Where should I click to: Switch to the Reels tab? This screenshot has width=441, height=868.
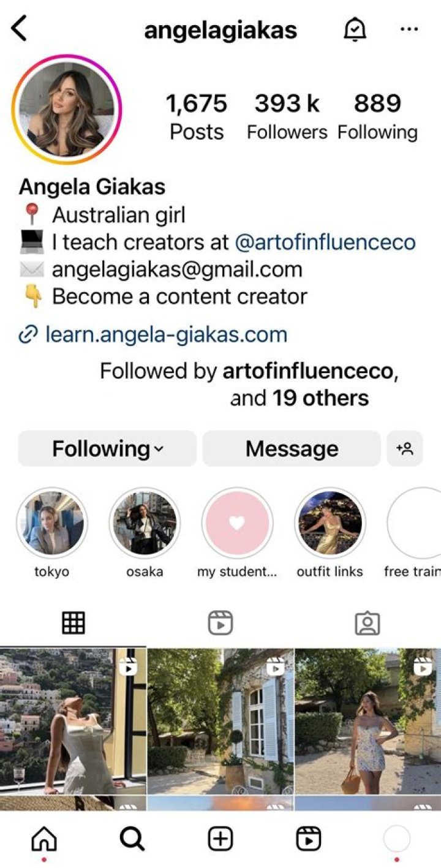[221, 623]
